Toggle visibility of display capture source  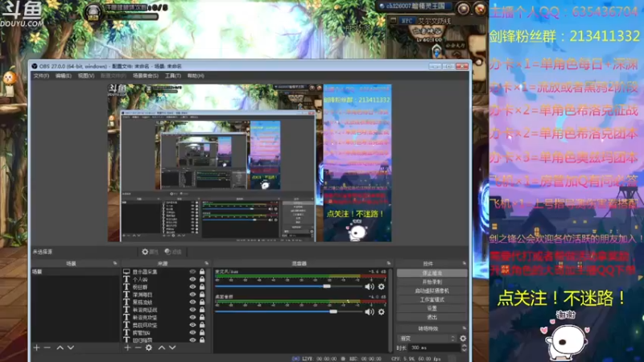[192, 272]
